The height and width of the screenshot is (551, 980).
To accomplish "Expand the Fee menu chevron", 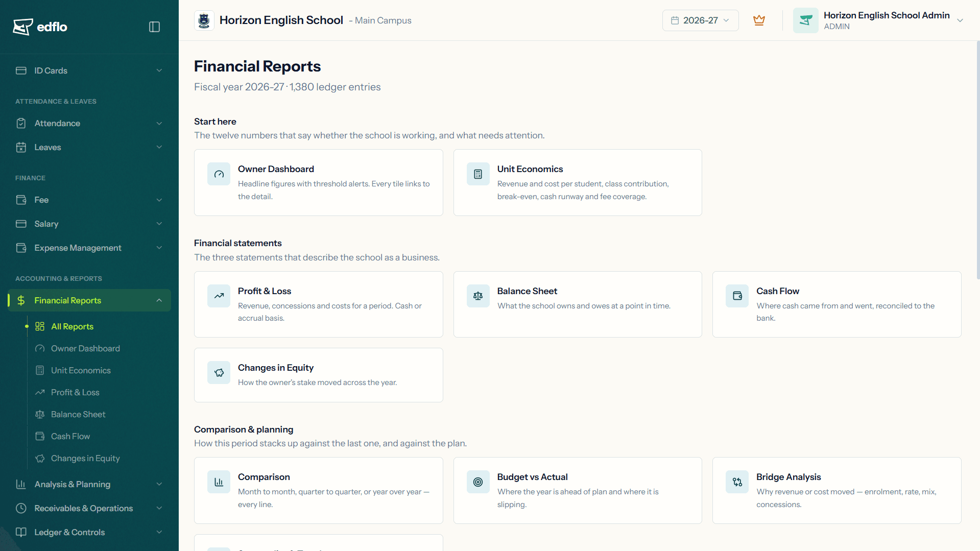I will tap(159, 200).
